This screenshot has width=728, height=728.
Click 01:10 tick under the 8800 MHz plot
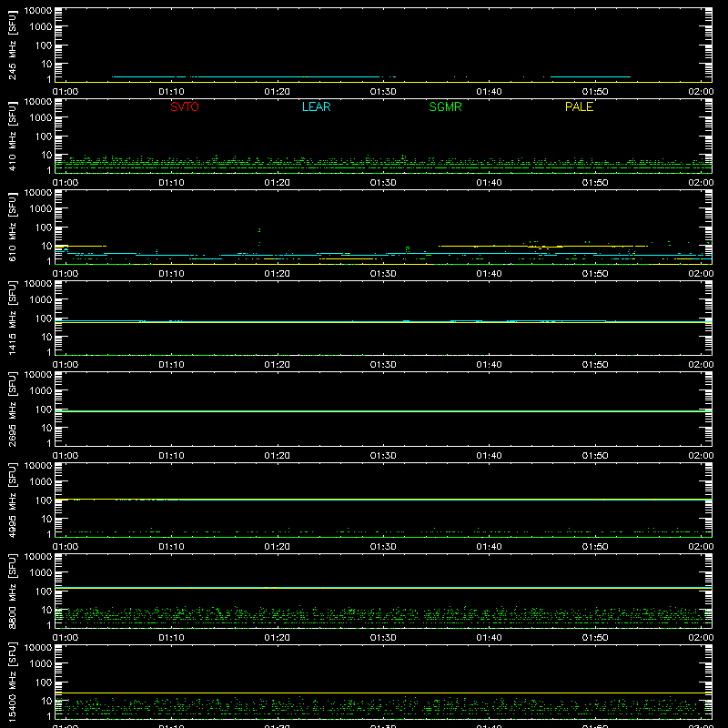[x=171, y=638]
